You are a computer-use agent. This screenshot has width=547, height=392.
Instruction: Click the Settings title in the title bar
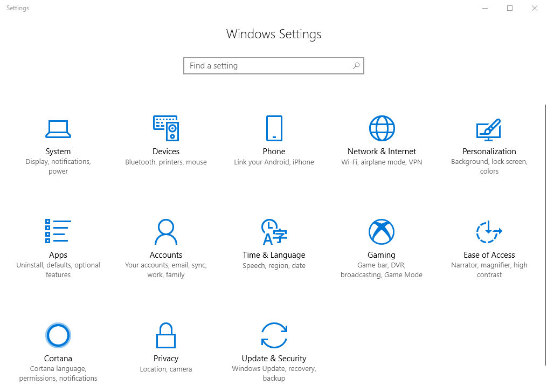click(17, 8)
